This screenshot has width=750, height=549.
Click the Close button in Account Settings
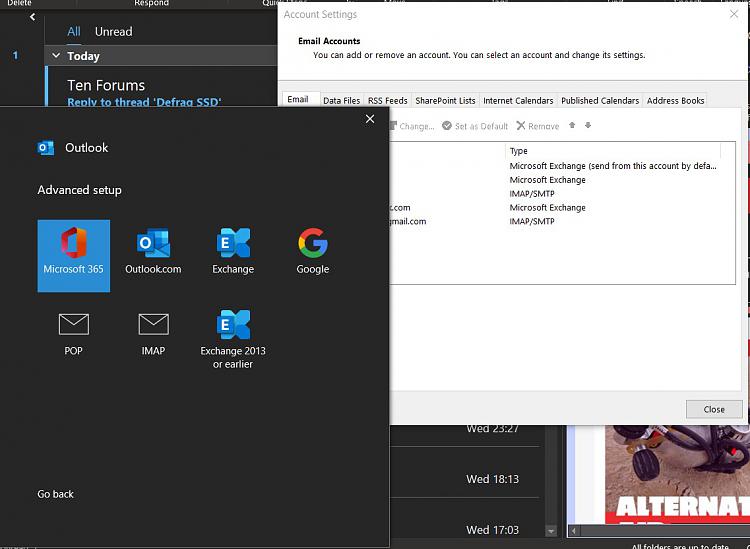click(714, 409)
